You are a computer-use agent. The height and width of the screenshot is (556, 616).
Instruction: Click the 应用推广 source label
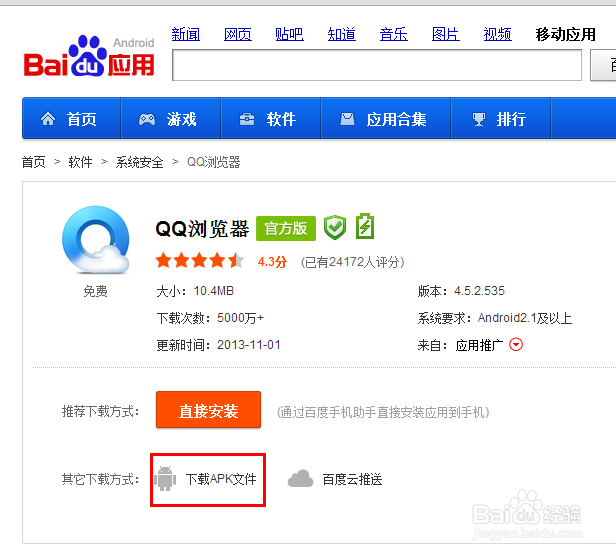point(479,345)
